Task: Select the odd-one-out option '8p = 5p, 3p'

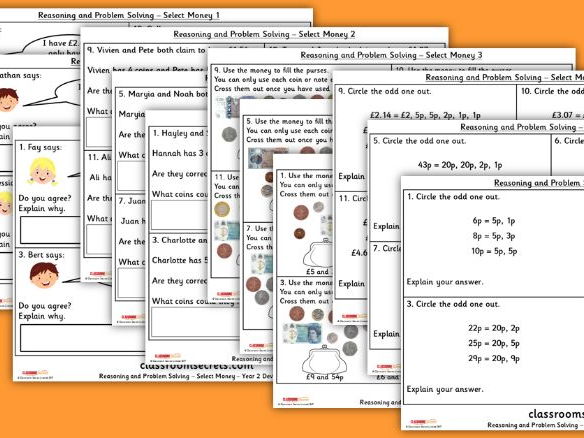Action: (x=494, y=236)
